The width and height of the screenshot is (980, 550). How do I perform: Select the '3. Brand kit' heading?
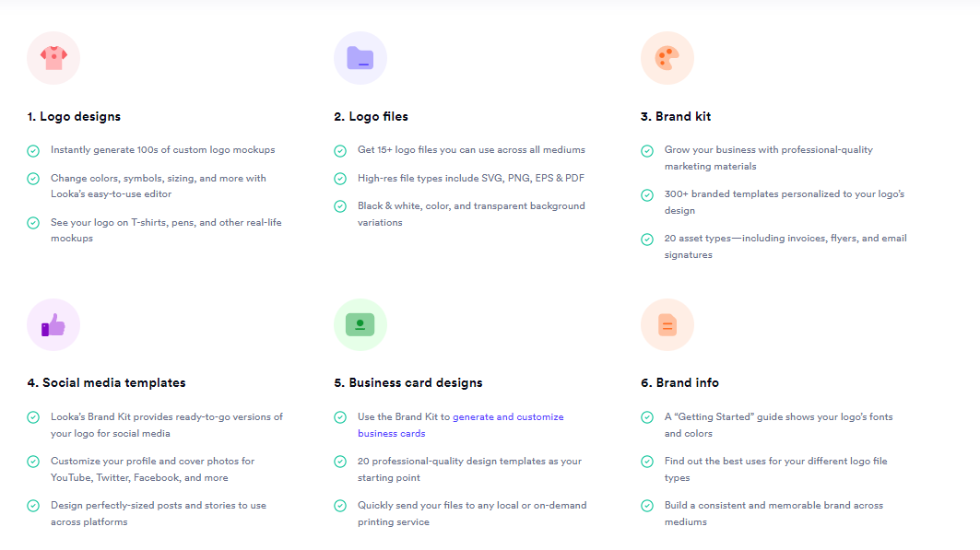click(x=676, y=117)
